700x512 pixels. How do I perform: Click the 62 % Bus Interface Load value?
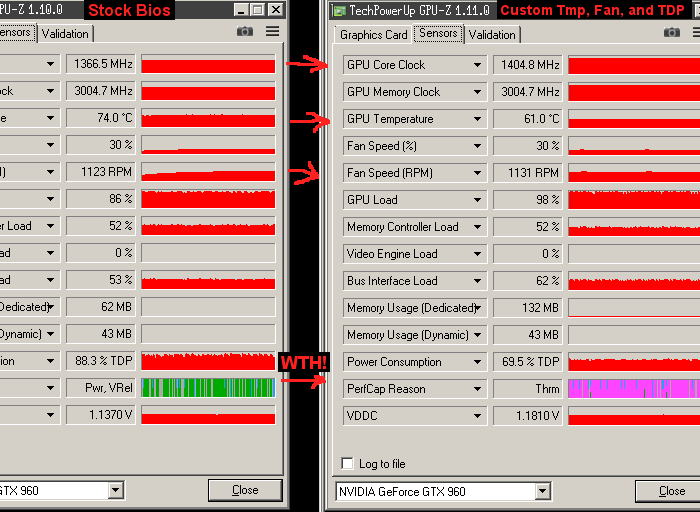click(x=528, y=281)
